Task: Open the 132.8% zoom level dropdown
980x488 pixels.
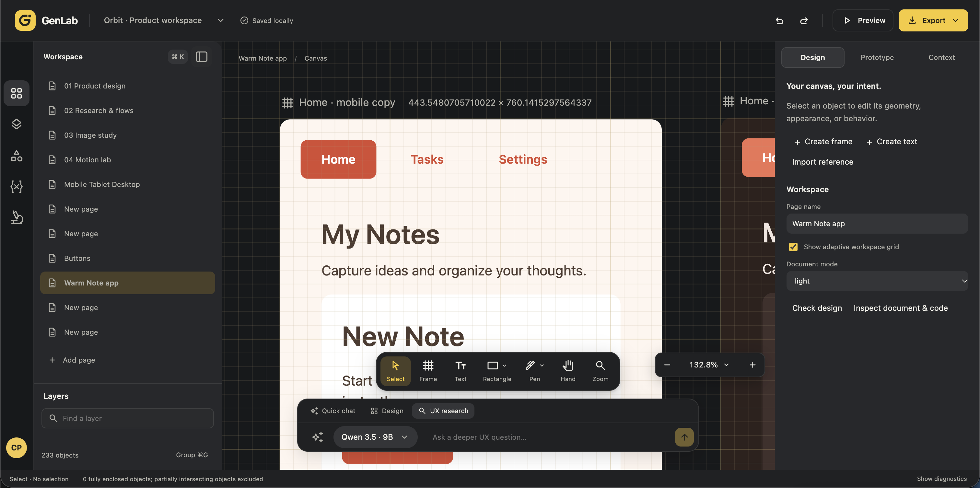Action: (x=709, y=365)
